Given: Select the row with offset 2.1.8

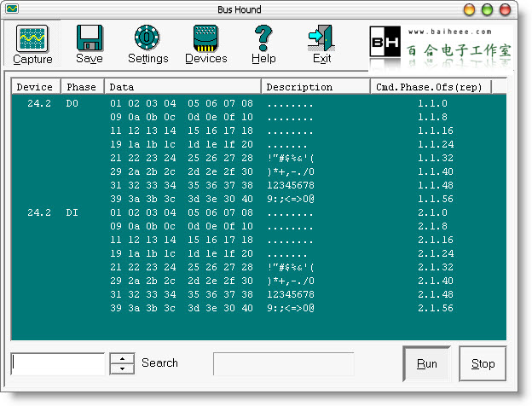Looking at the screenshot, I should pyautogui.click(x=258, y=226).
